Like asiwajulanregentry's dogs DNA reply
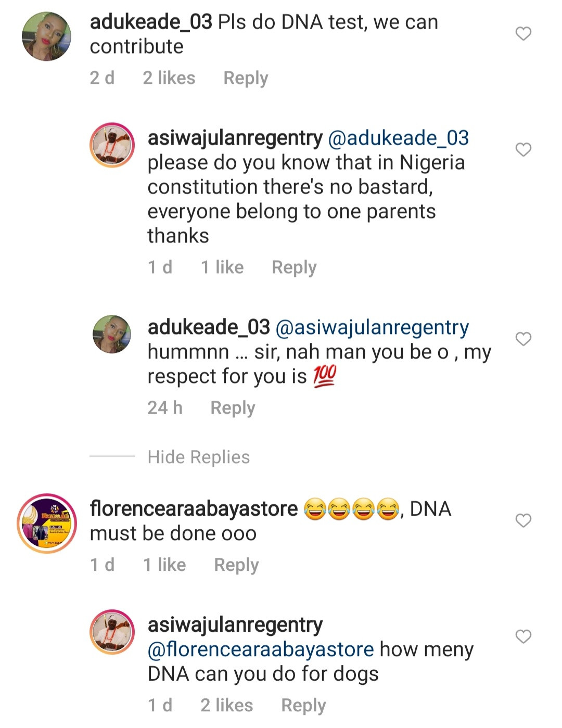The width and height of the screenshot is (562, 728). pyautogui.click(x=523, y=636)
